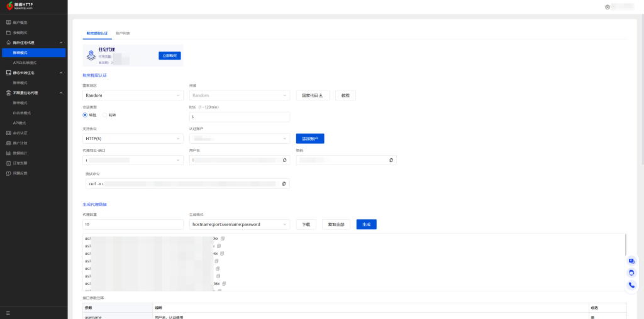The image size is (644, 319).
Task: Click the 时长 duration input field
Action: (x=239, y=117)
